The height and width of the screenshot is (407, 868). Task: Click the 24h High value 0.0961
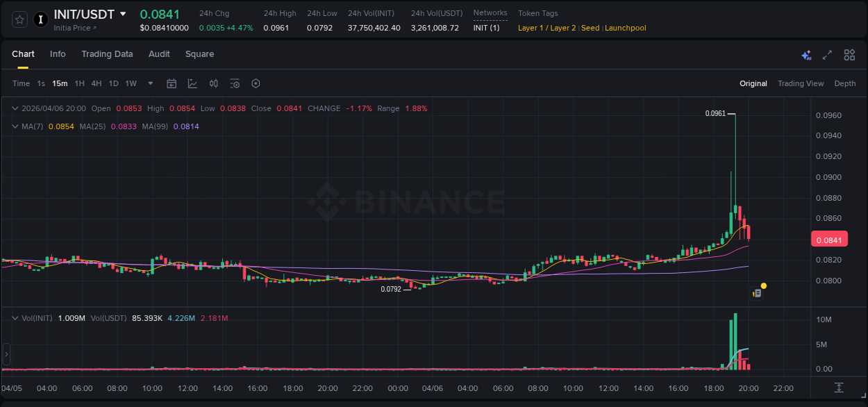[276, 28]
